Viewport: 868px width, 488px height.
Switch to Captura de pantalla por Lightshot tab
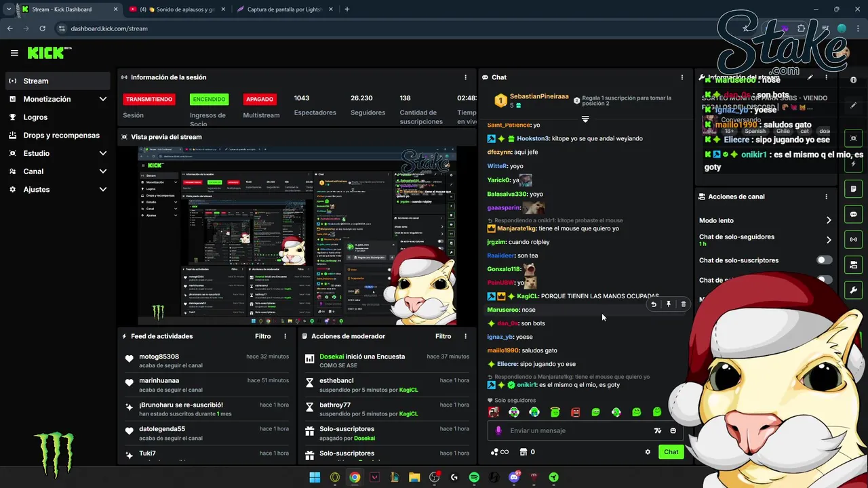(285, 9)
